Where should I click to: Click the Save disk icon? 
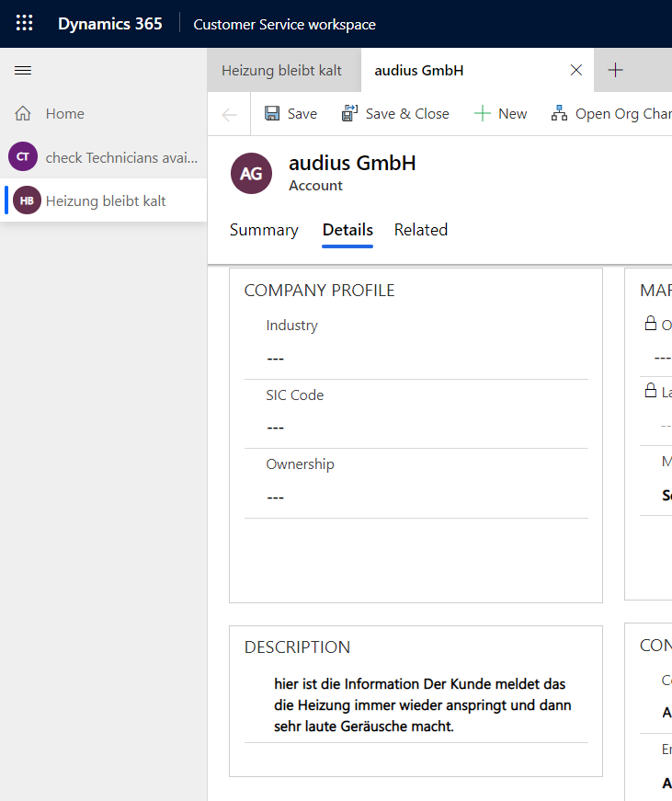click(272, 114)
